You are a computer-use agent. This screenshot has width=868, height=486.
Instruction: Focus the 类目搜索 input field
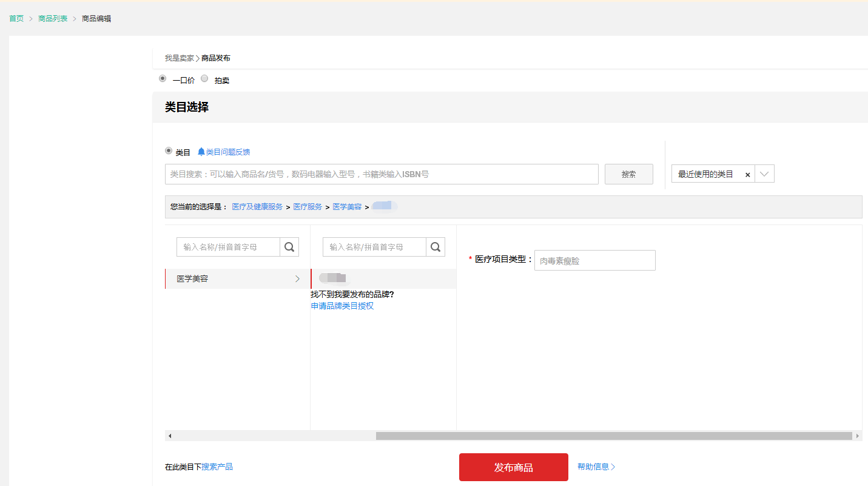point(382,174)
